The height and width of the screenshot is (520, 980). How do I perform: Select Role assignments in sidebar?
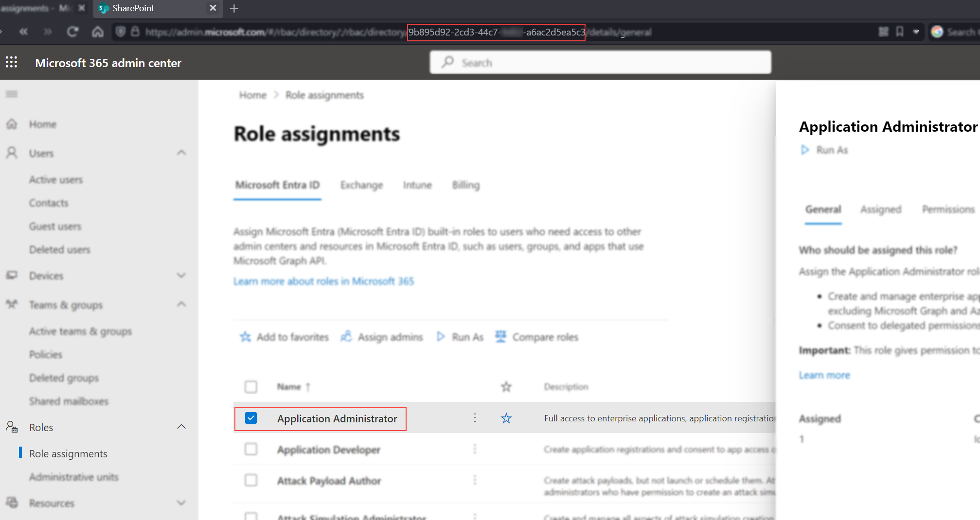[x=68, y=454]
